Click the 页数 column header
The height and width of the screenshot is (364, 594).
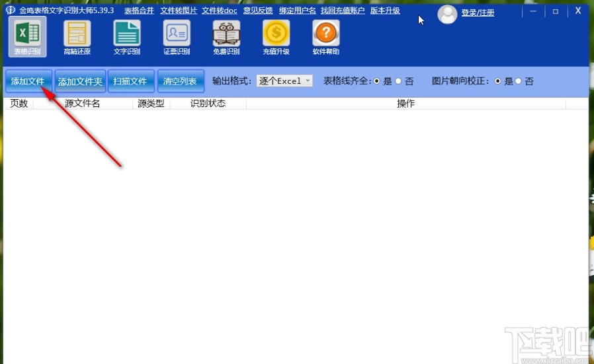tap(19, 103)
